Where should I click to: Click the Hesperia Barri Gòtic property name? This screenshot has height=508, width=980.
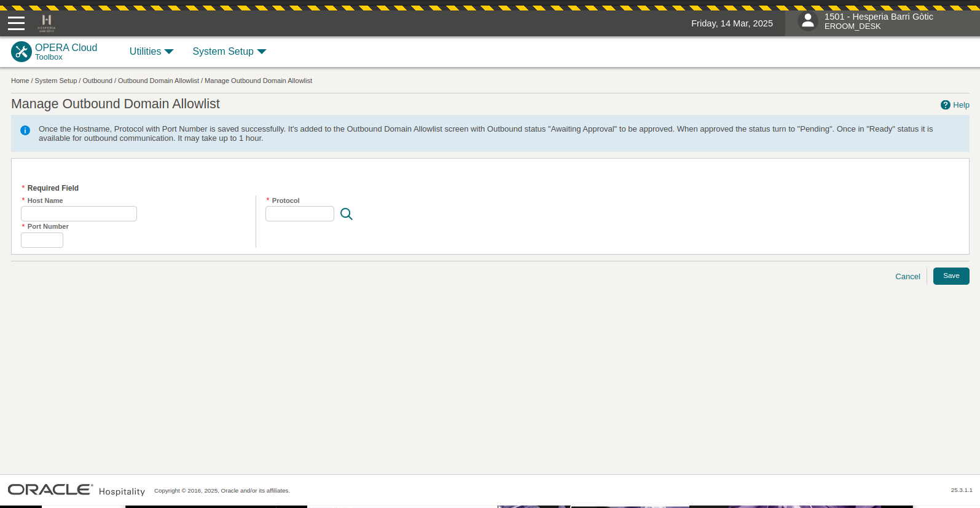click(x=879, y=17)
